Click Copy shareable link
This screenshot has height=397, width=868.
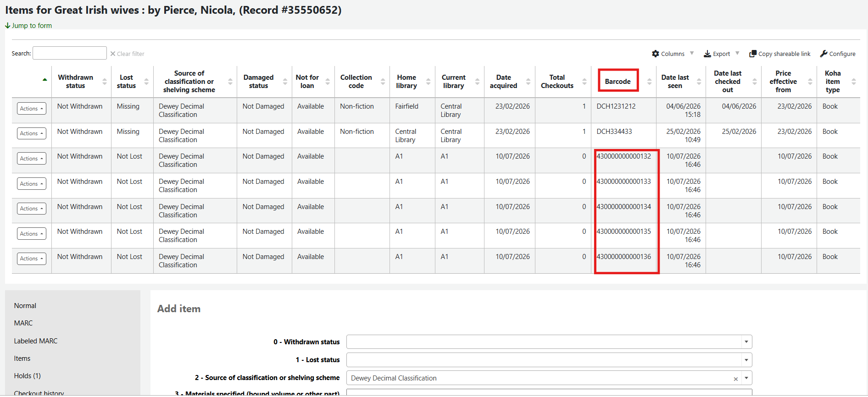(x=780, y=54)
